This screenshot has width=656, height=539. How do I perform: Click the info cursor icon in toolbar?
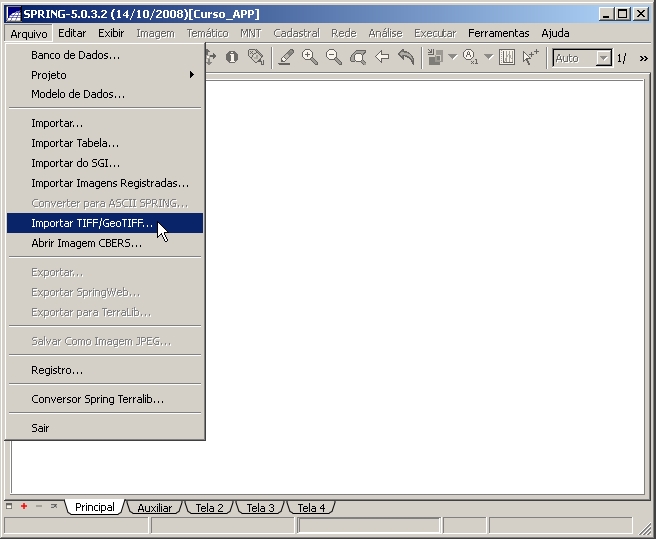[x=232, y=58]
